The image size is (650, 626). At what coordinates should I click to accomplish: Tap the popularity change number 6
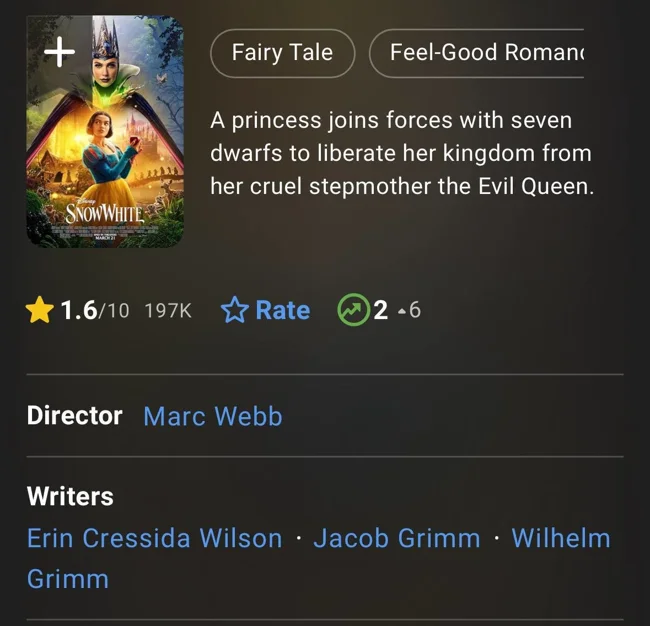415,311
